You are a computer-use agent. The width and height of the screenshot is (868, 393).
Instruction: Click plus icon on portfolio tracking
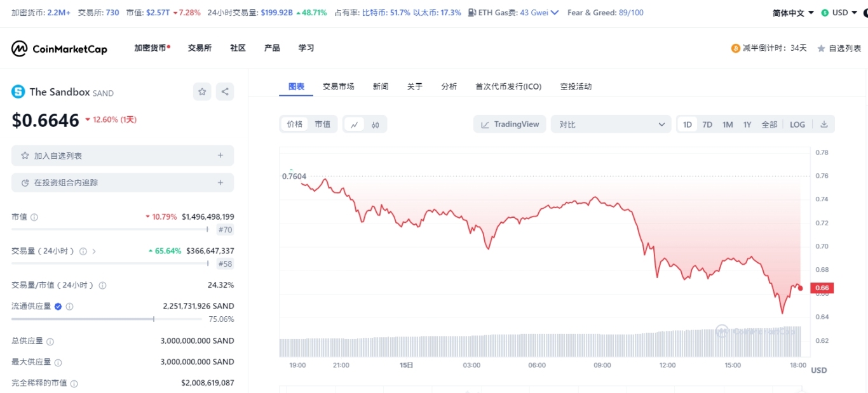220,183
